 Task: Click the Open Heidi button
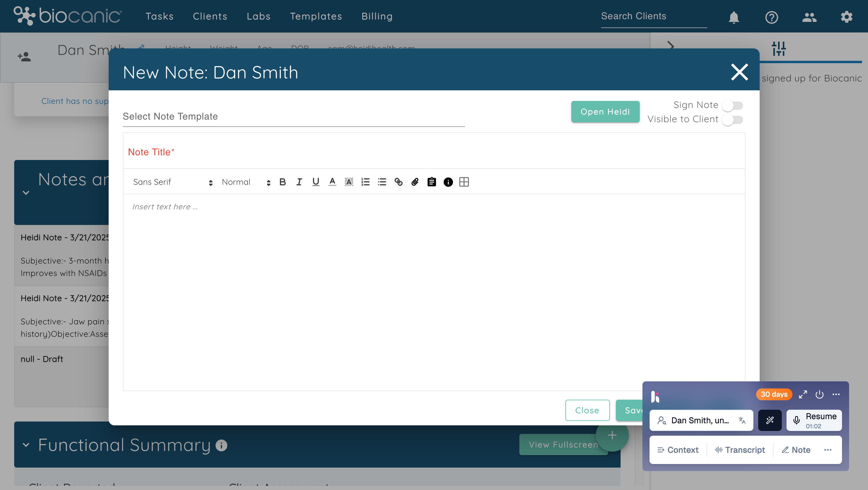[x=605, y=112]
